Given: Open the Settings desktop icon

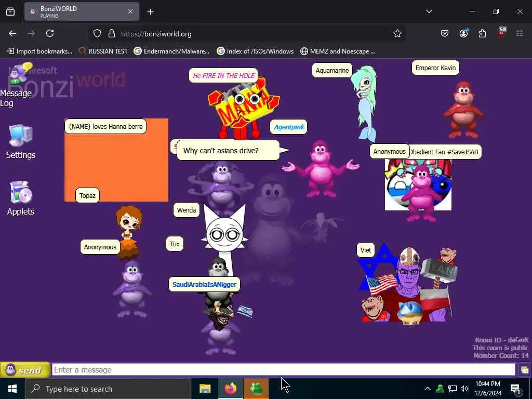Looking at the screenshot, I should click(21, 142).
